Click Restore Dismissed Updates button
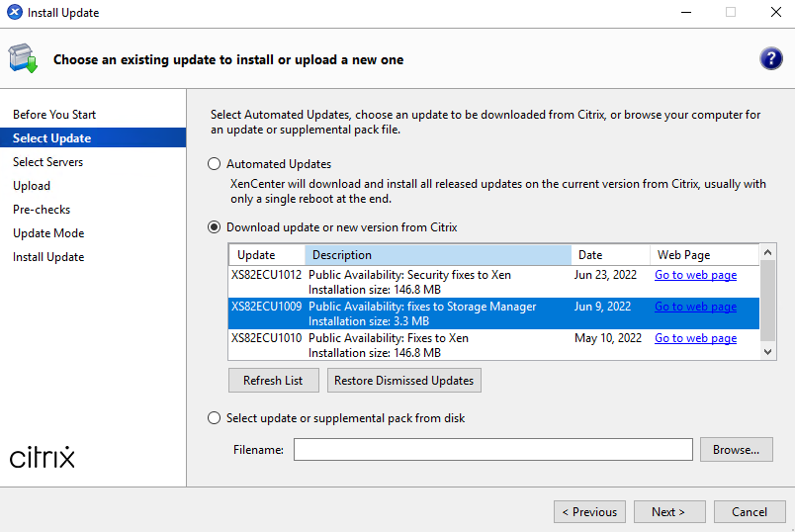The width and height of the screenshot is (795, 532). pos(404,381)
